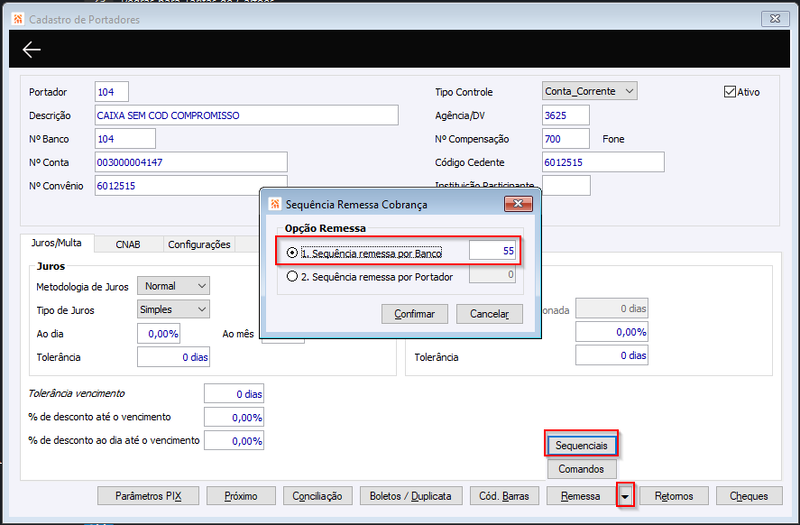The width and height of the screenshot is (800, 525).
Task: Expand the Remessa button dropdown arrow
Action: pyautogui.click(x=625, y=496)
